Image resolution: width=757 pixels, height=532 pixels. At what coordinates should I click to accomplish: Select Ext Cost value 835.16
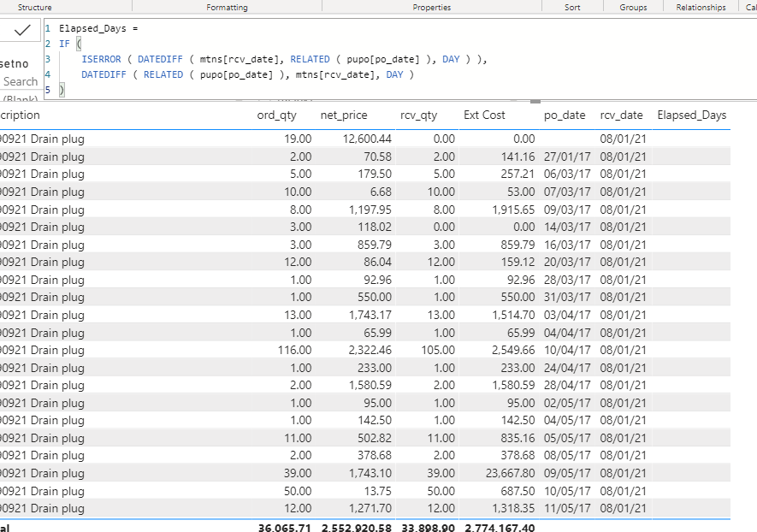click(x=517, y=439)
